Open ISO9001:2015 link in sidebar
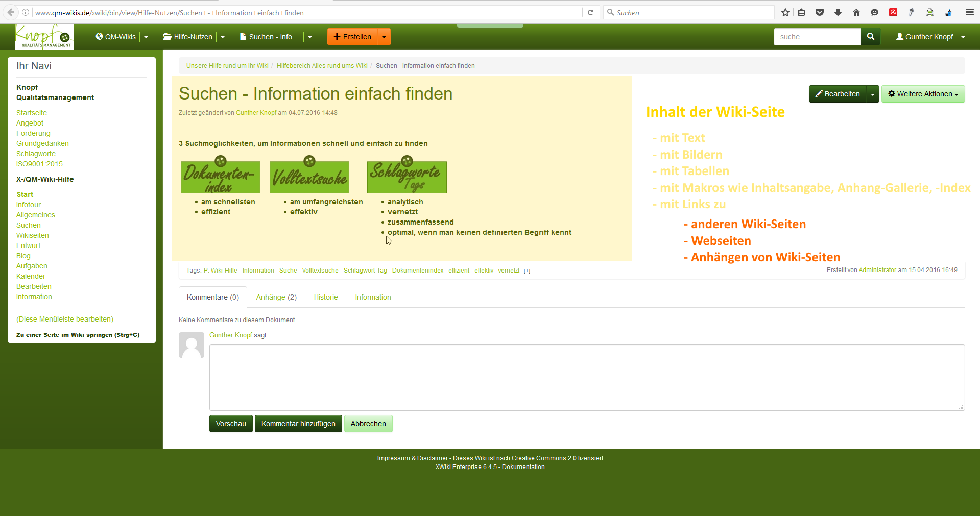The height and width of the screenshot is (516, 980). [x=39, y=164]
